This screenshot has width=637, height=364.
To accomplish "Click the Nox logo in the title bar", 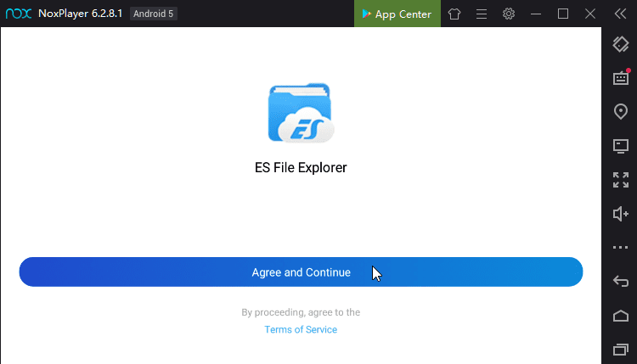I will (x=19, y=14).
